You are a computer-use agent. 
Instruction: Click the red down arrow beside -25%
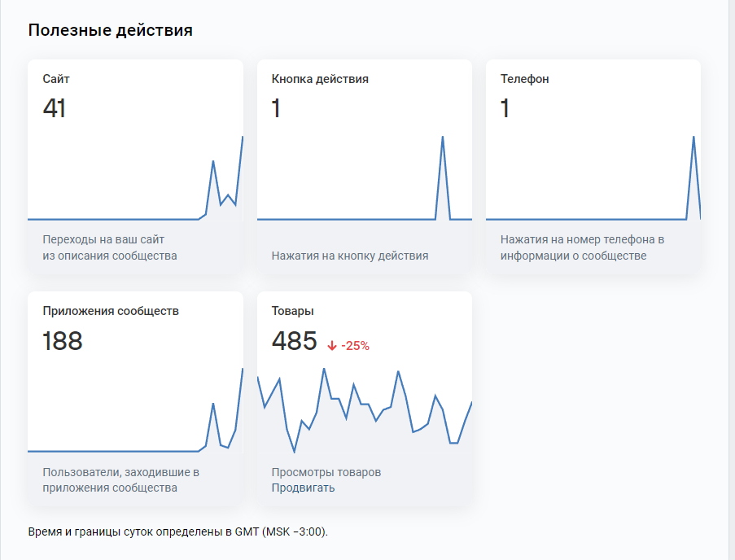331,346
